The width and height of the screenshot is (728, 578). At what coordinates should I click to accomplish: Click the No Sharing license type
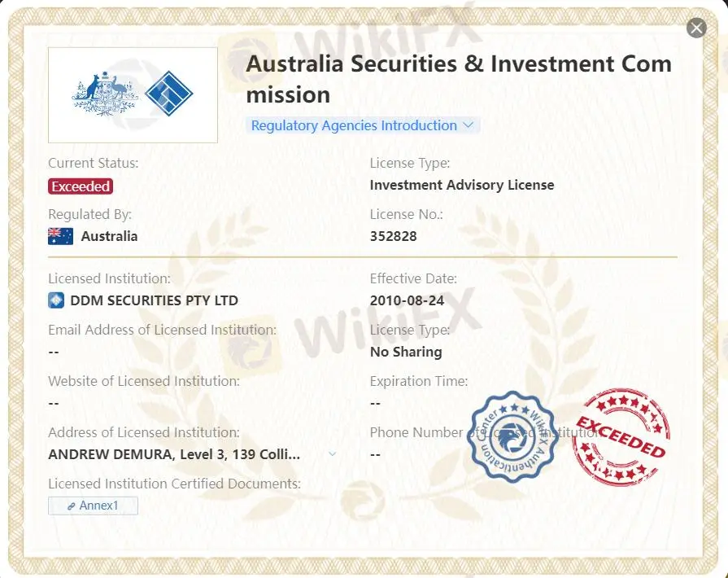[406, 352]
